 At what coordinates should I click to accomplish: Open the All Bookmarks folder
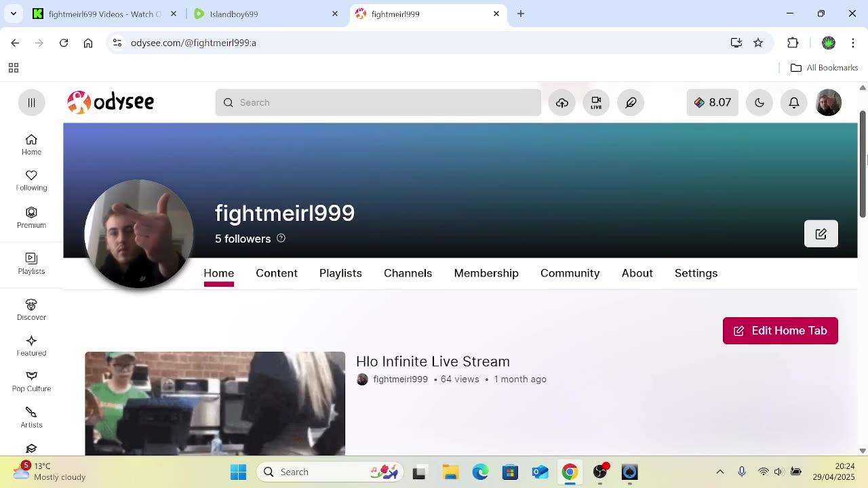(x=825, y=68)
